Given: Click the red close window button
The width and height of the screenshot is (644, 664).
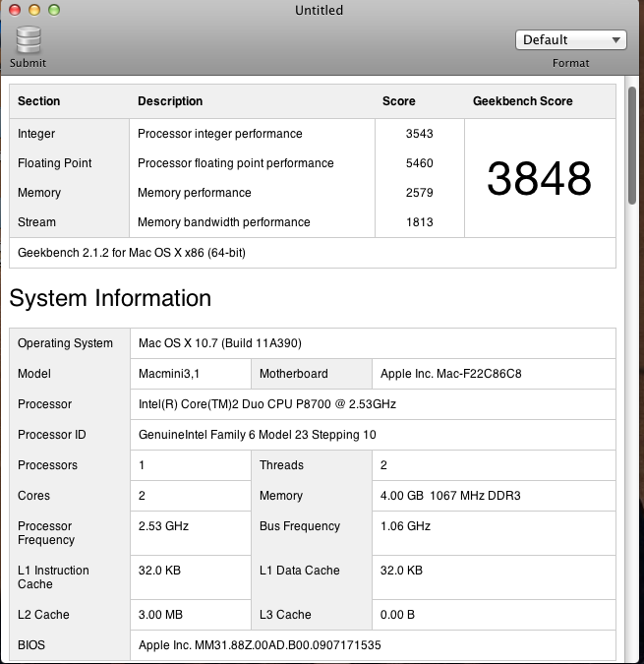Looking at the screenshot, I should click(15, 10).
